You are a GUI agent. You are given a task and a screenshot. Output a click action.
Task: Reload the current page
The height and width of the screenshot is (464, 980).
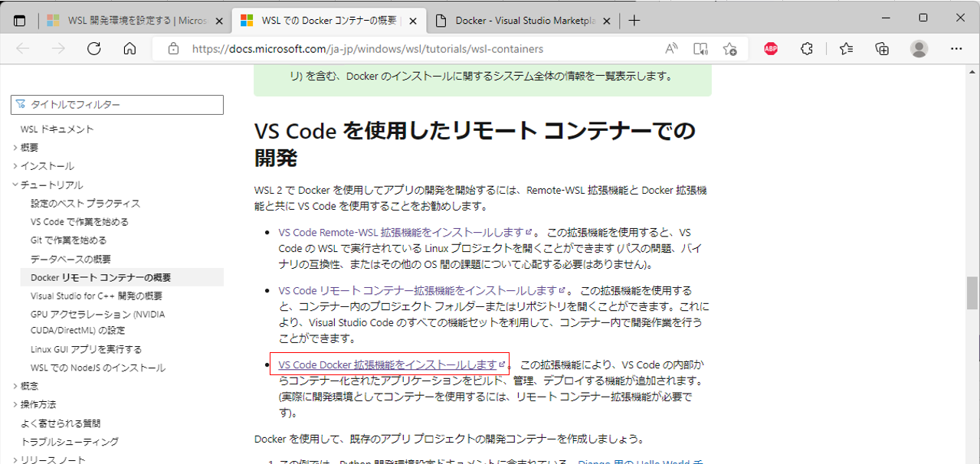(x=93, y=47)
